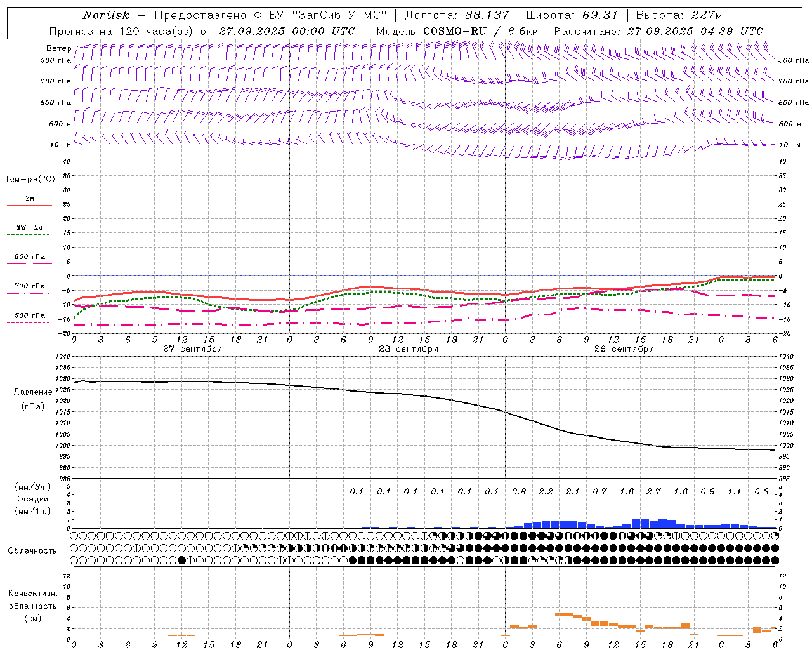Click the Norilsk station title

pyautogui.click(x=105, y=15)
